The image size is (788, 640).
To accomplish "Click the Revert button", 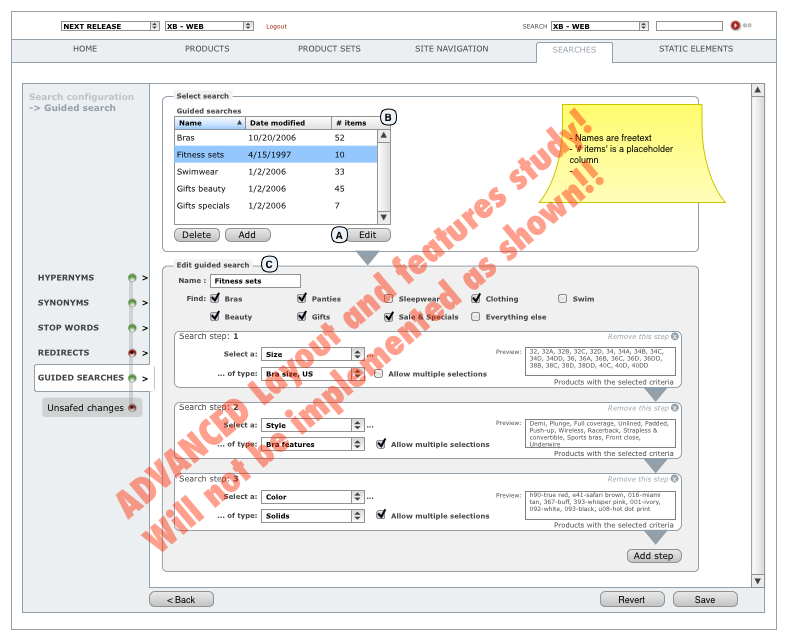I will (632, 599).
